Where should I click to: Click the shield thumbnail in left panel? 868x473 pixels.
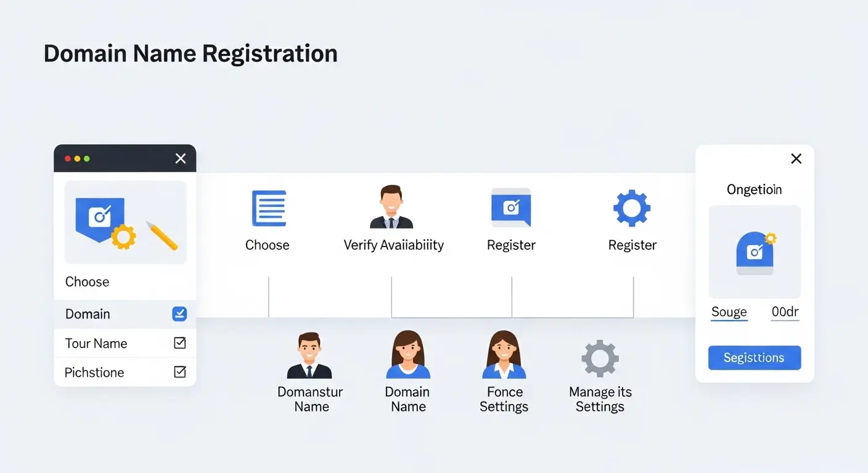125,222
